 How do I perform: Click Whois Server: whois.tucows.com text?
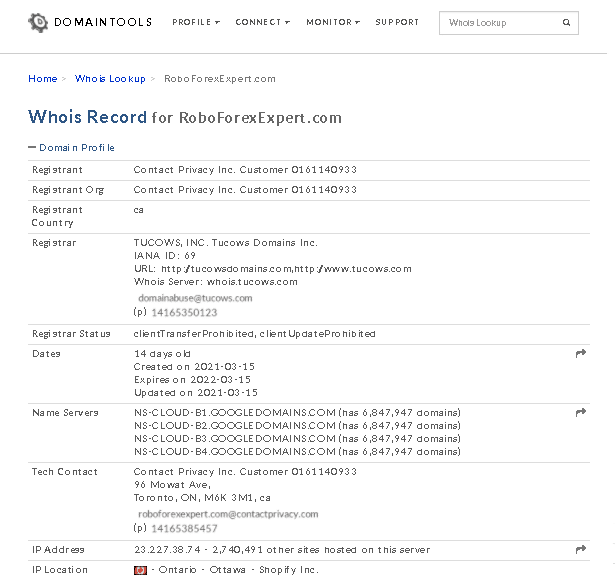tap(216, 282)
